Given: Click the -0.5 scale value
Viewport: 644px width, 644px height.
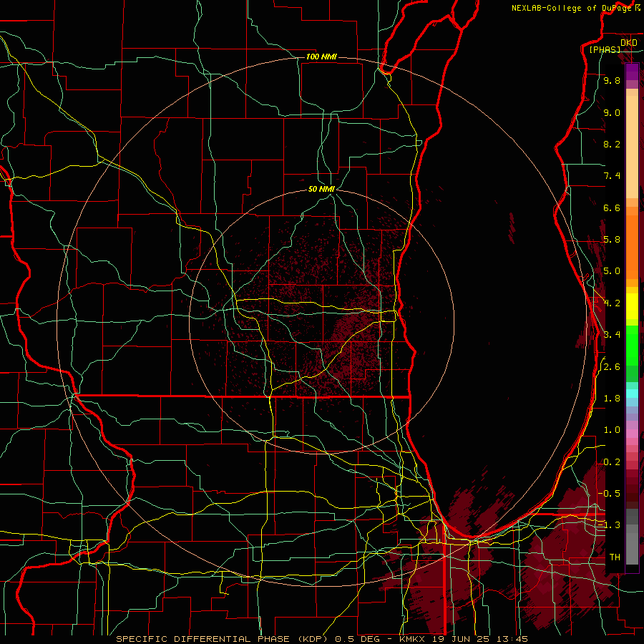Looking at the screenshot, I should click(609, 493).
